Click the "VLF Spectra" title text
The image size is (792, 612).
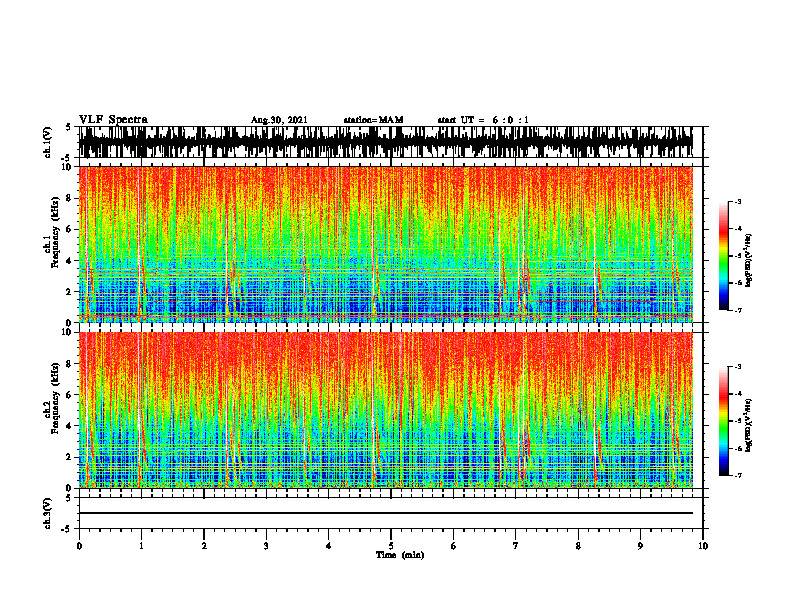pos(113,120)
